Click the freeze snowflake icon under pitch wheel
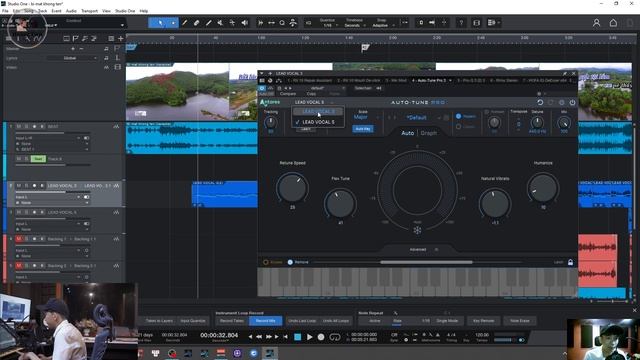The image size is (640, 360). click(417, 230)
